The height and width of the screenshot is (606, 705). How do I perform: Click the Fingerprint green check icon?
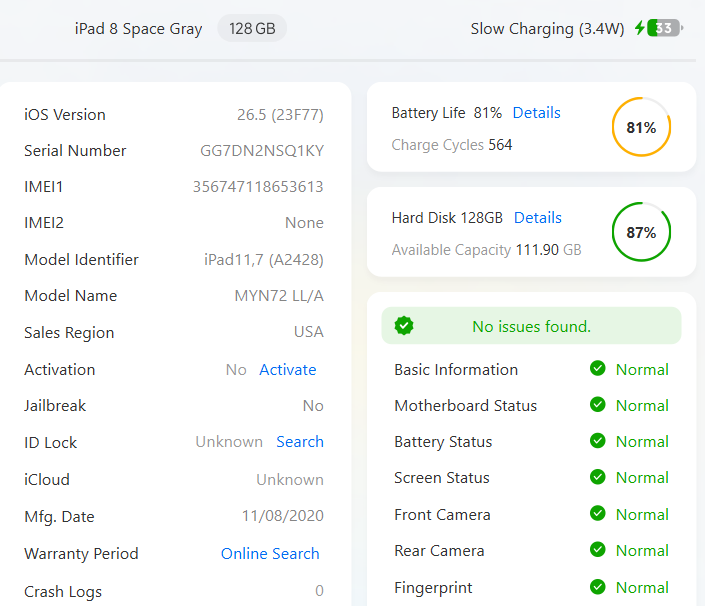click(x=598, y=587)
